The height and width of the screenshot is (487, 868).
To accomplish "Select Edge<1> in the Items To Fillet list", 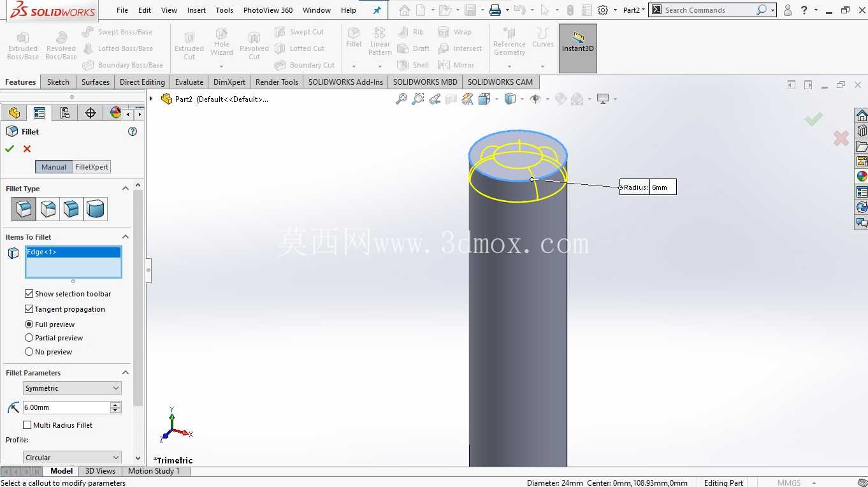I will pos(73,252).
